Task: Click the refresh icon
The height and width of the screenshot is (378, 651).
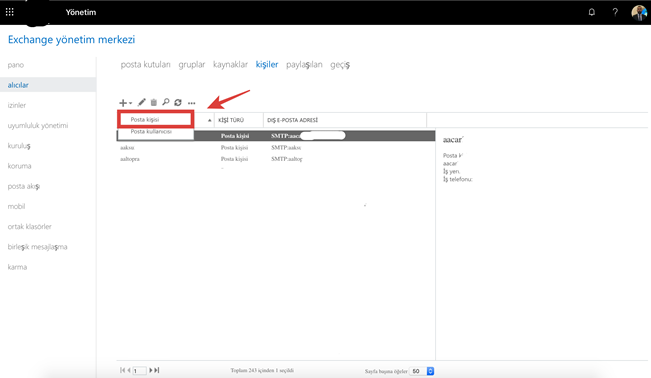Action: (x=178, y=102)
